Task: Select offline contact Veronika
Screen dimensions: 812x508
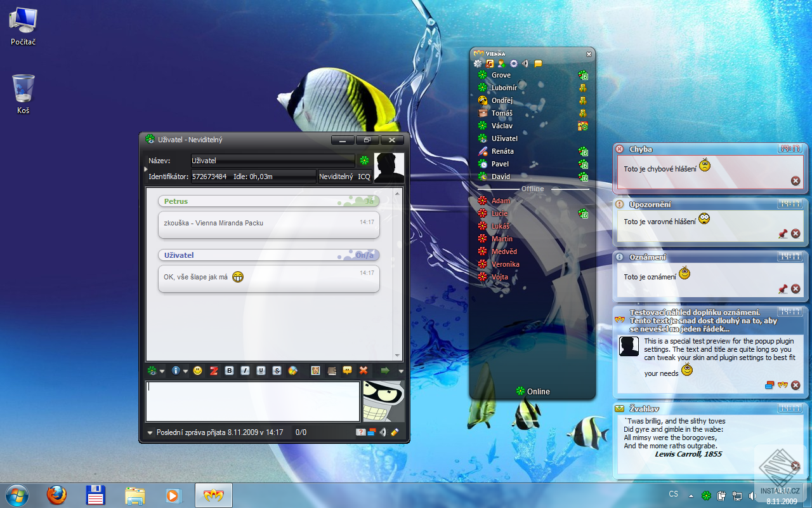Action: [505, 264]
